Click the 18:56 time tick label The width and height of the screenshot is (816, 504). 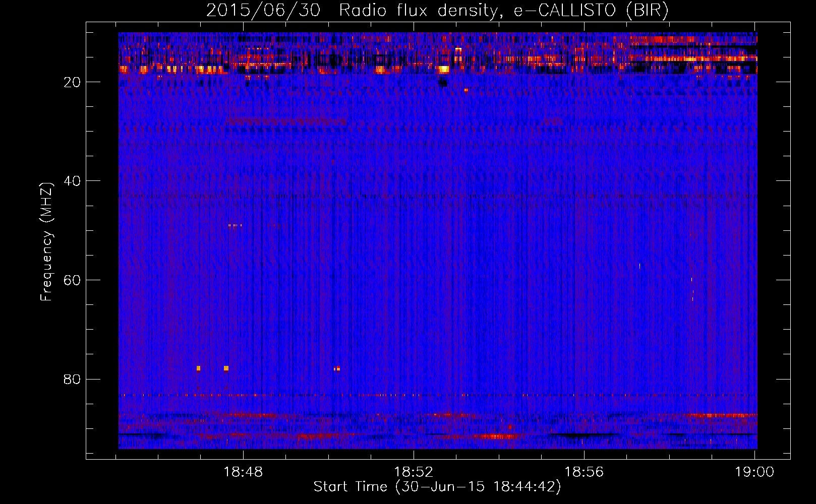[584, 472]
